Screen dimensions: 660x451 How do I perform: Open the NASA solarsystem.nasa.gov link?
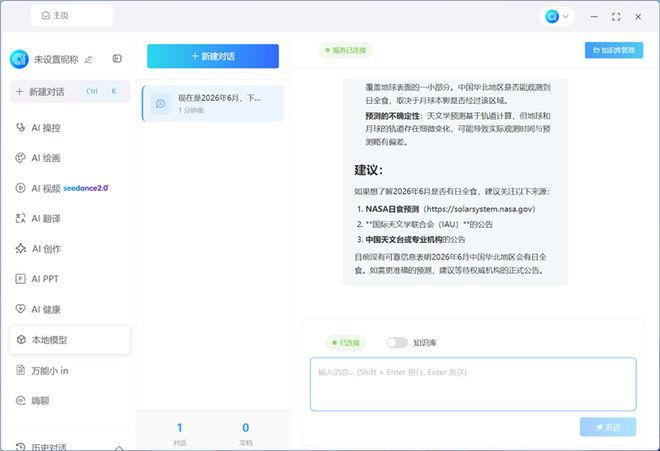click(481, 209)
